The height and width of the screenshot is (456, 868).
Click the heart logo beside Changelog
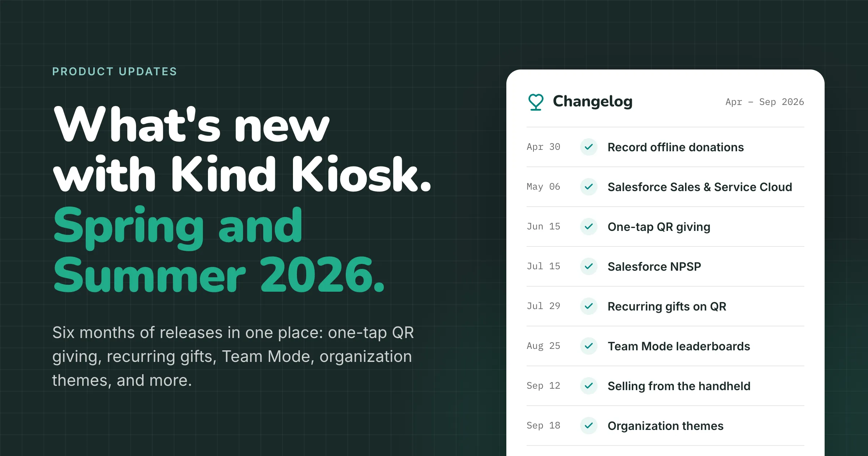536,102
